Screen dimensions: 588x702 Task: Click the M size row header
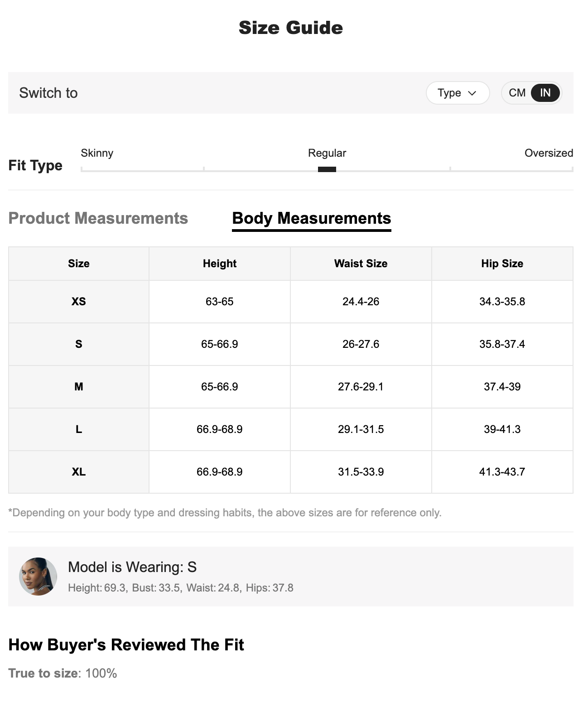click(79, 387)
